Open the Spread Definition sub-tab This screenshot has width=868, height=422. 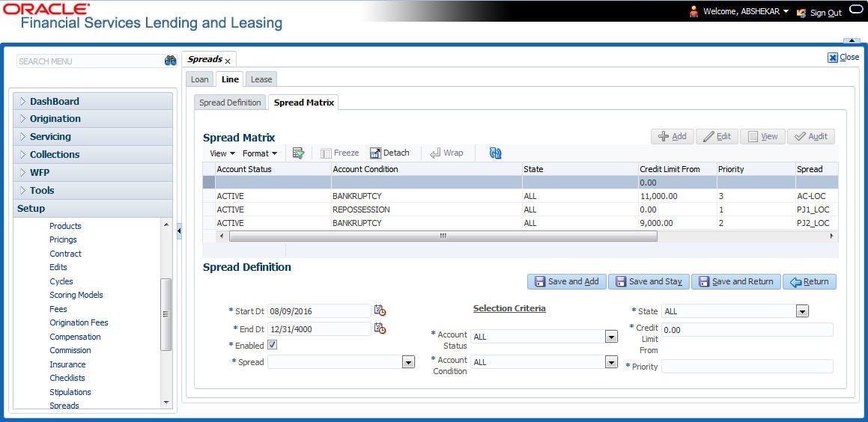coord(230,103)
